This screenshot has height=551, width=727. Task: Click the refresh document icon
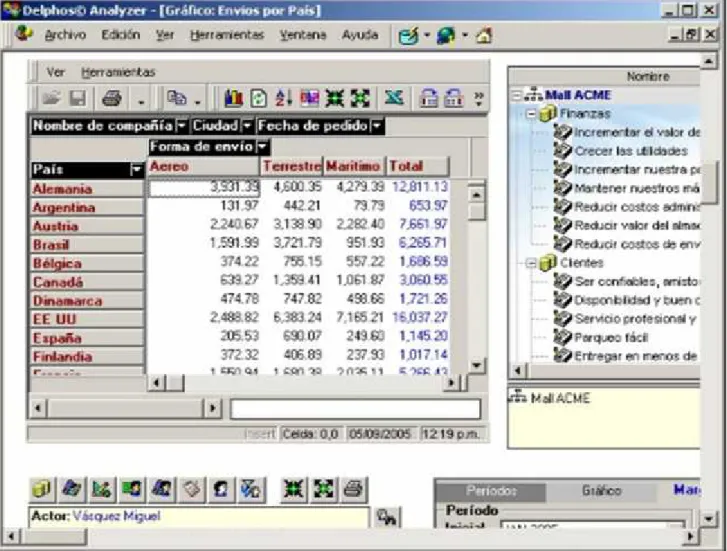pyautogui.click(x=259, y=98)
